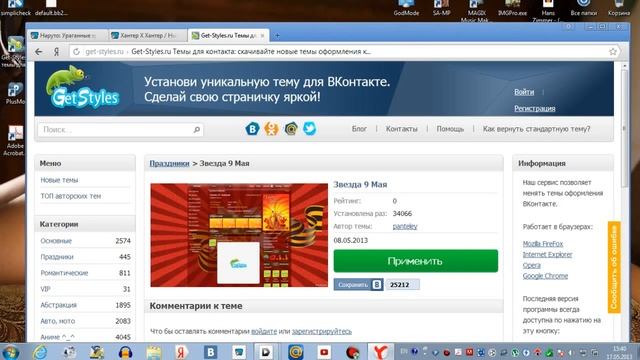
Task: Open the Opera browser link
Action: click(531, 265)
